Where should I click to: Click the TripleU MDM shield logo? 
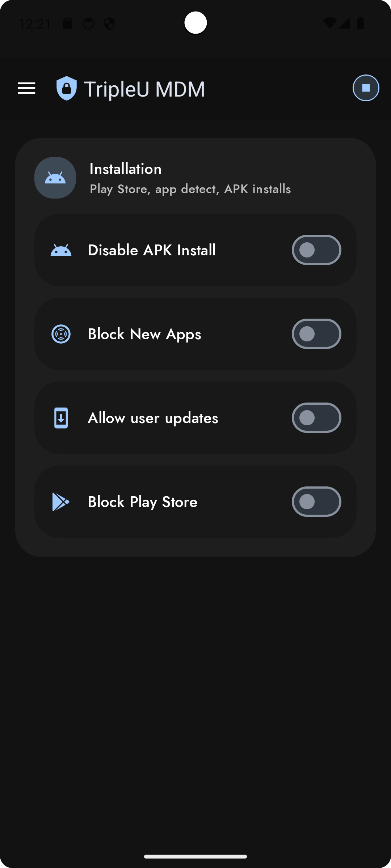pyautogui.click(x=66, y=88)
